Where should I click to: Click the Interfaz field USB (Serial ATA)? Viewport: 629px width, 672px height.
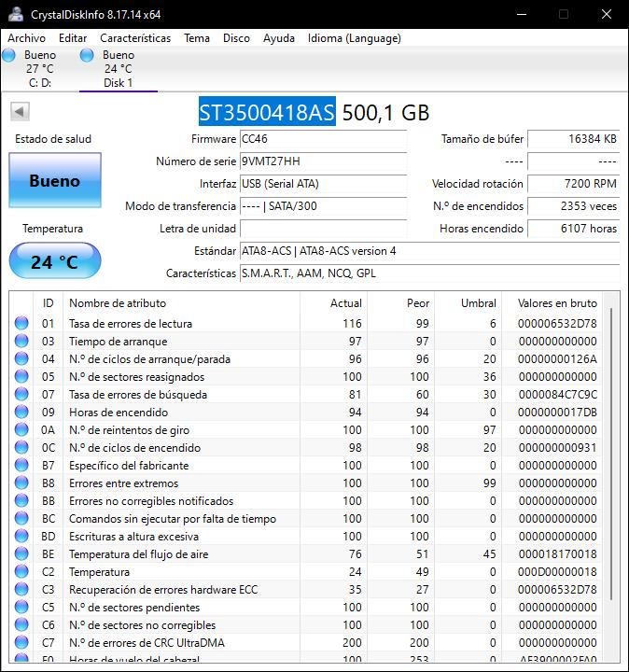(323, 184)
